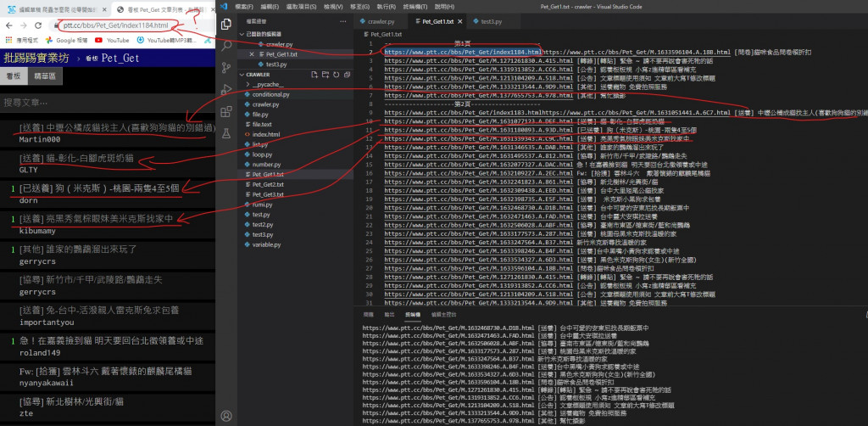Select the Output tab in bottom panel
The height and width of the screenshot is (426, 868).
click(x=389, y=315)
